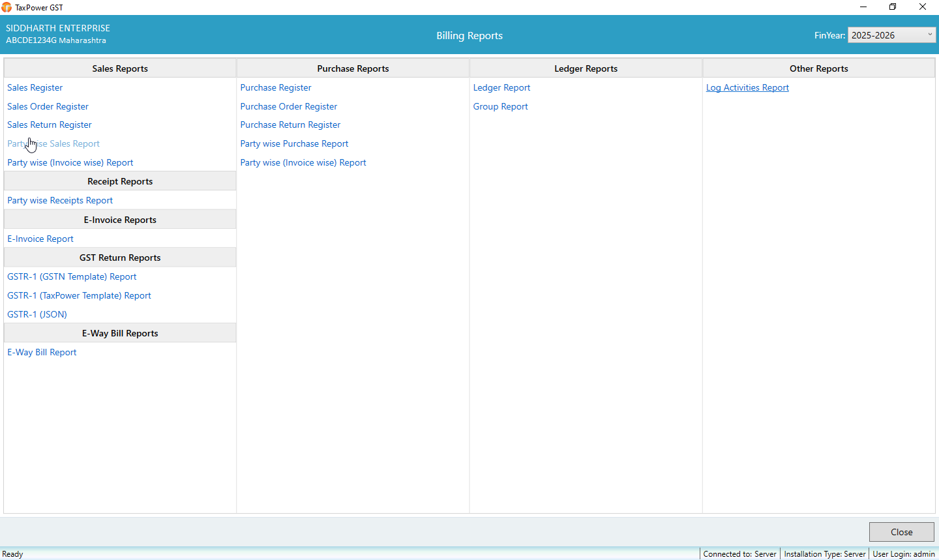Click the Other Reports column header
Screen dimensions: 939x560
(x=819, y=68)
